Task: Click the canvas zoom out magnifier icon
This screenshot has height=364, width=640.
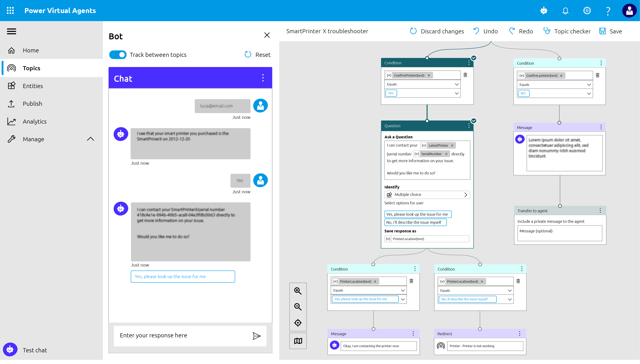Action: click(298, 307)
